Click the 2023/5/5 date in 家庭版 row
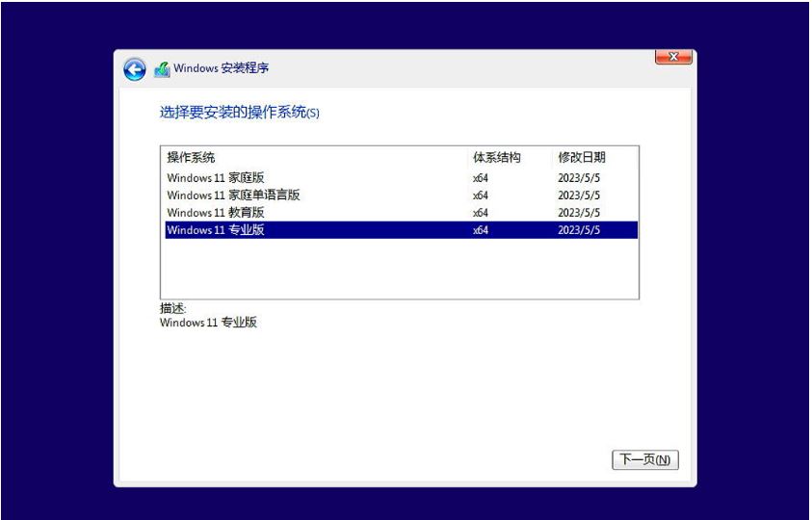 [x=579, y=178]
